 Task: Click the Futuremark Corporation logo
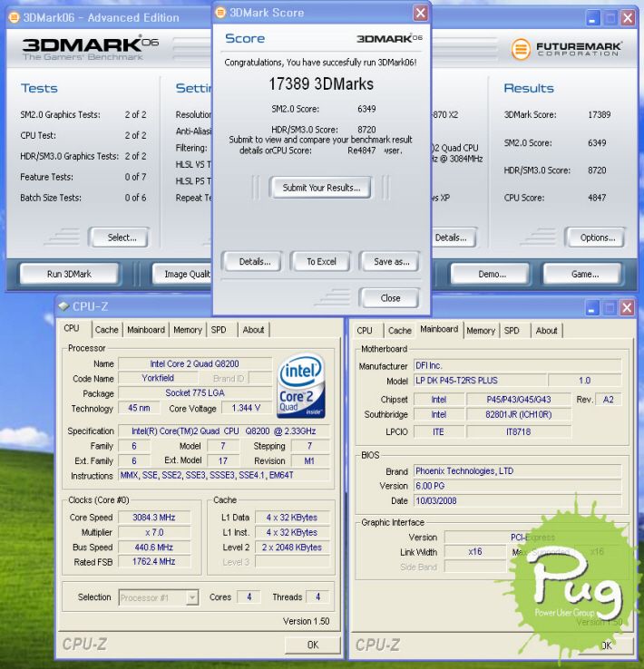click(x=566, y=49)
